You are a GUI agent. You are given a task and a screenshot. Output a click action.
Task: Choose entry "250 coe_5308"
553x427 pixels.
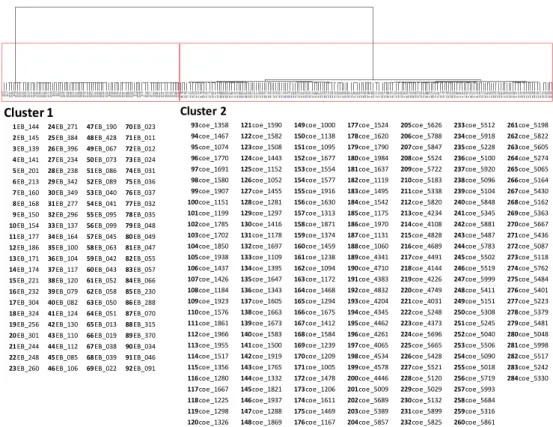(474, 312)
